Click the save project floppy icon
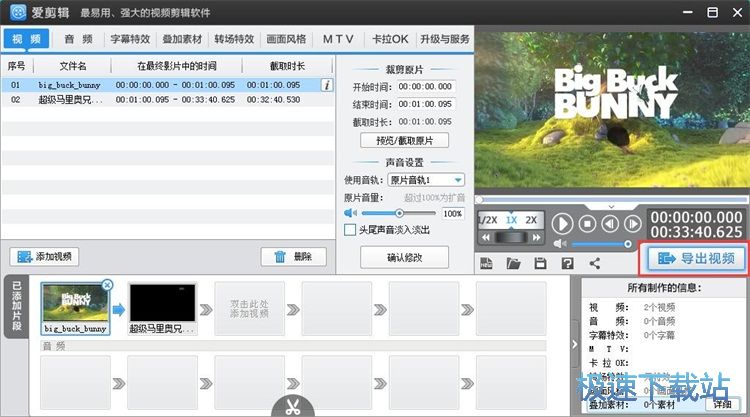The image size is (750, 417). point(540,263)
